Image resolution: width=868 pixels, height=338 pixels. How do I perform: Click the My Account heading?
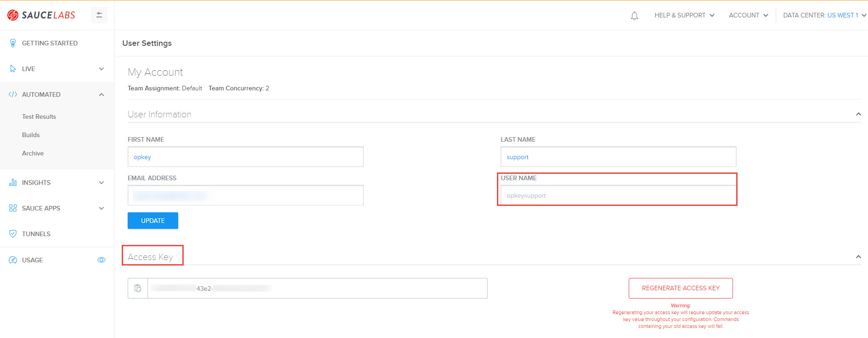155,72
